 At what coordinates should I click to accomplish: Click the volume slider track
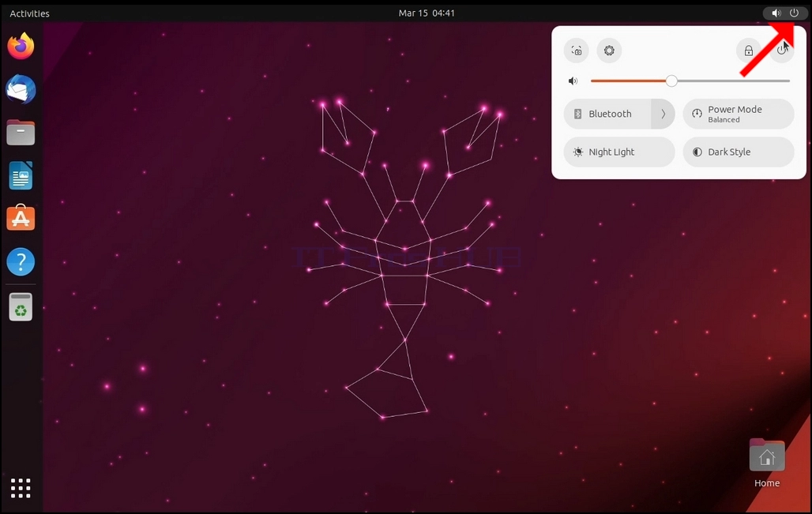[x=690, y=81]
